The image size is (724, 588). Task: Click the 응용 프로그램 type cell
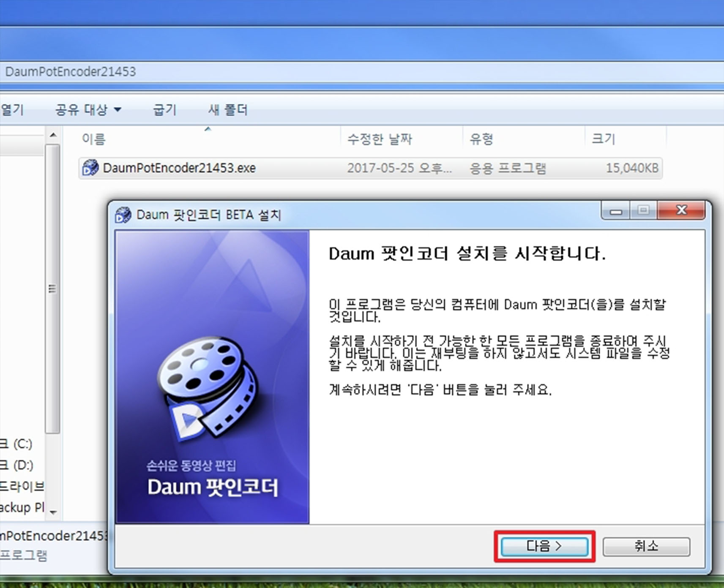[x=508, y=168]
